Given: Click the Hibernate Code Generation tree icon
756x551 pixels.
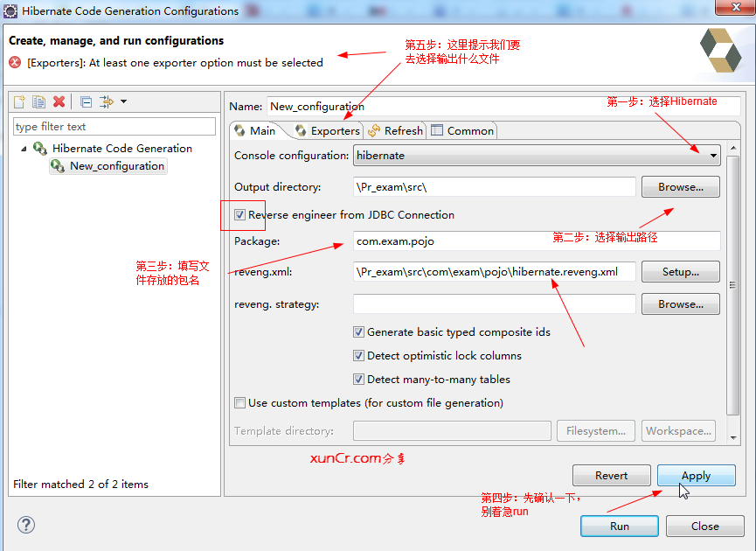Looking at the screenshot, I should 39,148.
